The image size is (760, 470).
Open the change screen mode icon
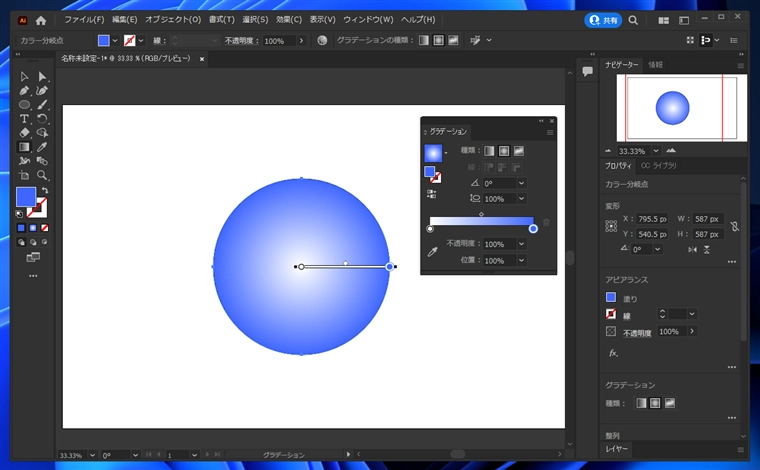click(x=33, y=257)
